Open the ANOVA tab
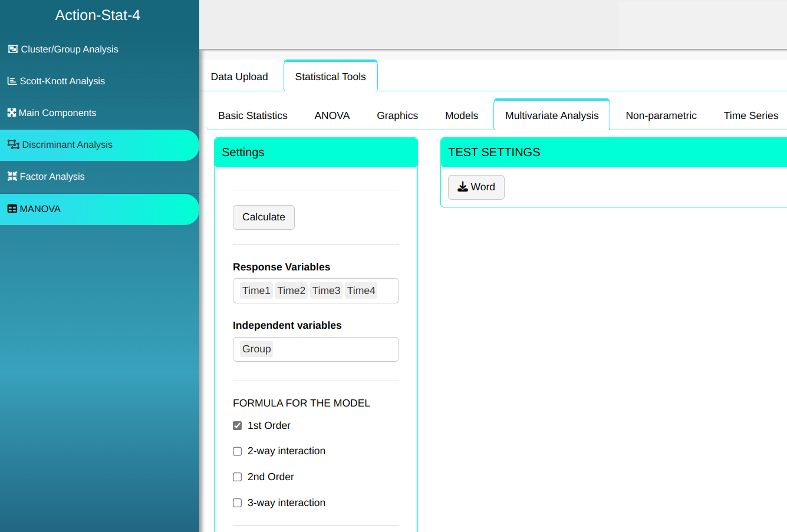The height and width of the screenshot is (532, 787). tap(332, 115)
